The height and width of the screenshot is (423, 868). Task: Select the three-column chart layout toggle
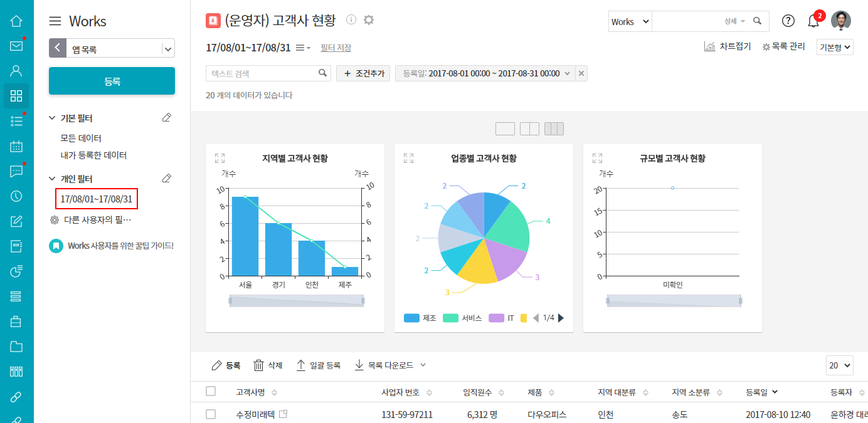point(554,129)
